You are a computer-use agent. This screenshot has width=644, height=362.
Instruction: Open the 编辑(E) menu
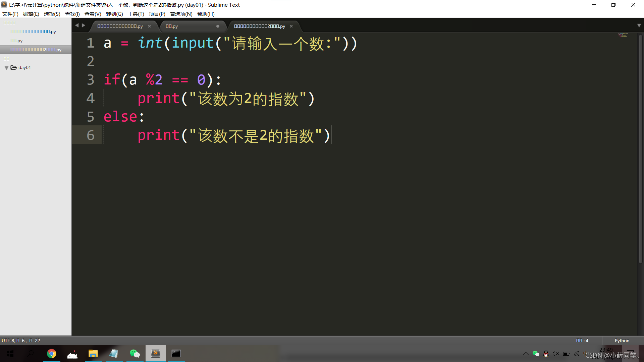[31, 14]
